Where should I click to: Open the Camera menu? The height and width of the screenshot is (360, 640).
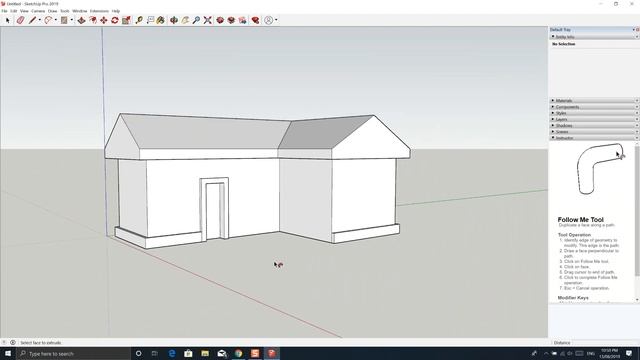click(x=38, y=11)
